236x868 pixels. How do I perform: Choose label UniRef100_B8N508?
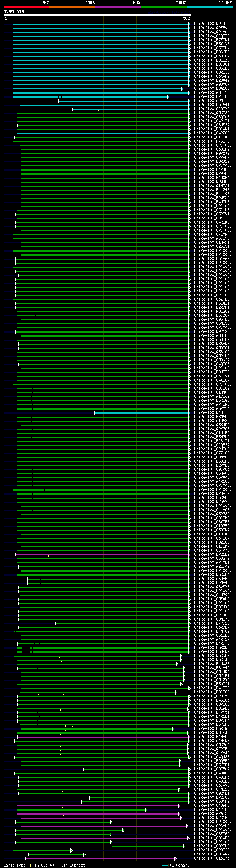click(212, 457)
